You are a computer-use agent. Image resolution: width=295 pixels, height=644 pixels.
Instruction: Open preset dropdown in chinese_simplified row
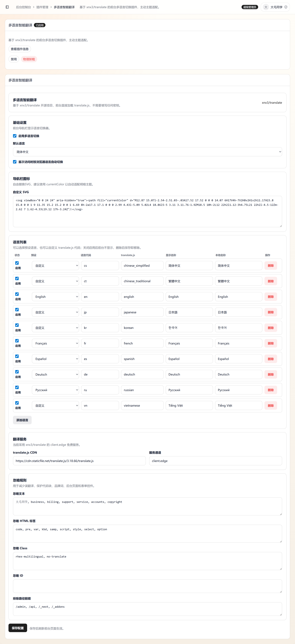tap(55, 265)
